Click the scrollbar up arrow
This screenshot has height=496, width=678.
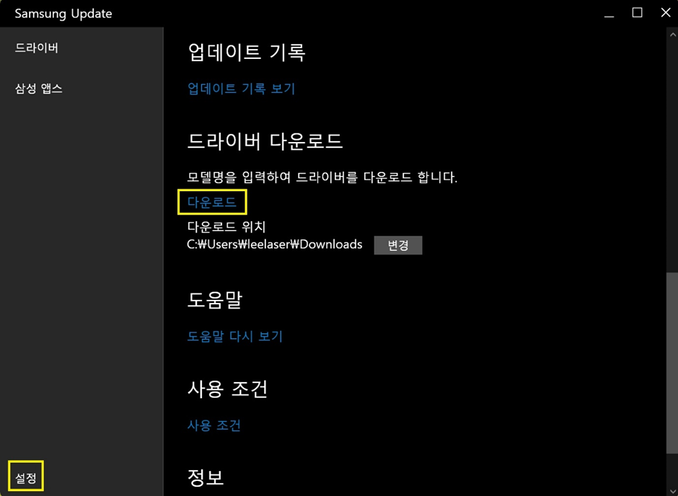672,34
